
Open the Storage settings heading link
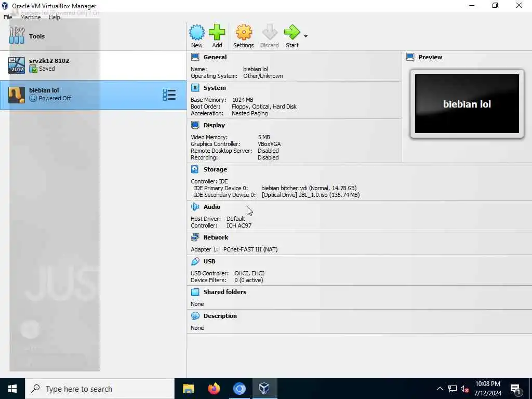tap(215, 169)
